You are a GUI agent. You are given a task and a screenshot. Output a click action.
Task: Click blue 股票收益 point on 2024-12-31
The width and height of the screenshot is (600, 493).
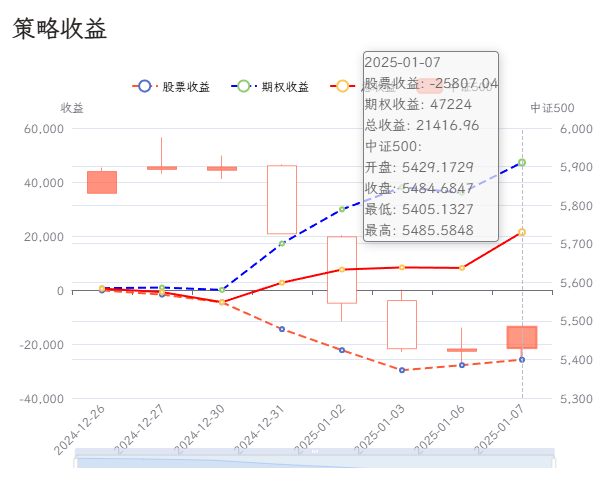(282, 329)
